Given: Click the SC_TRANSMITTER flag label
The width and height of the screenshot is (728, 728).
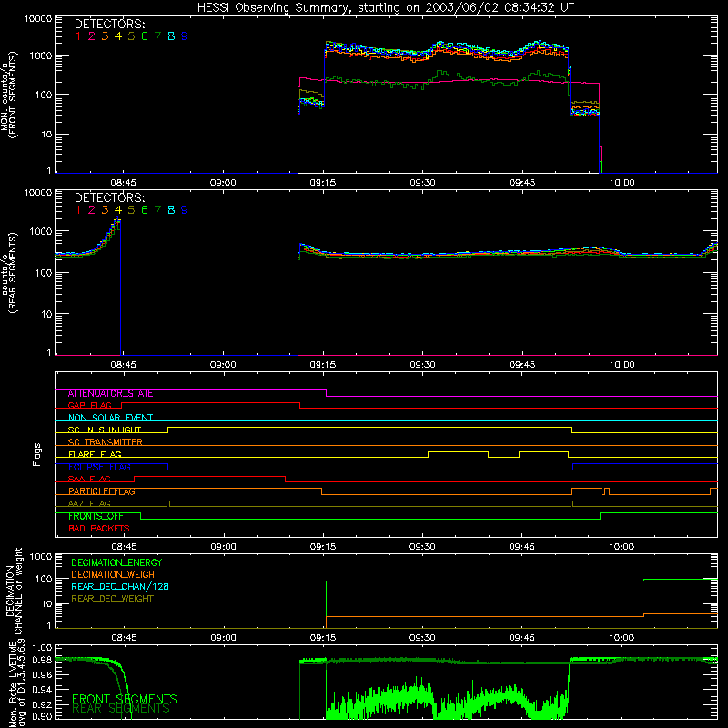Looking at the screenshot, I should click(106, 442).
